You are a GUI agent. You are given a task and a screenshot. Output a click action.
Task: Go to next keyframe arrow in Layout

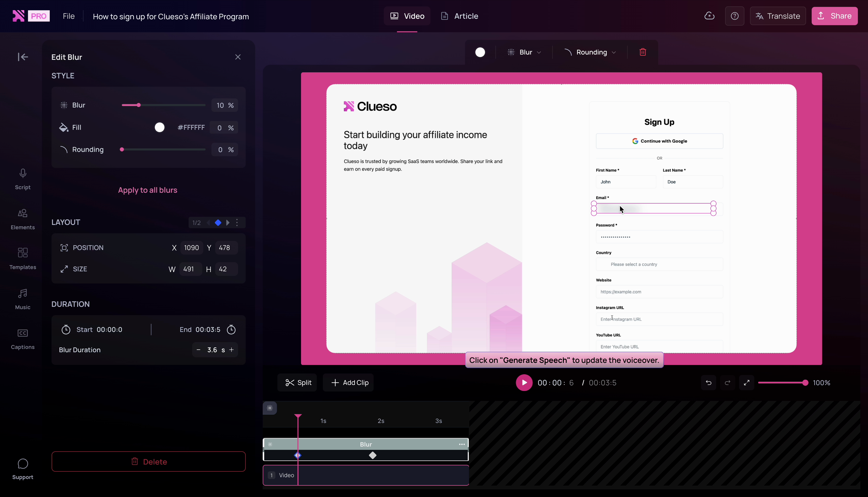[228, 223]
